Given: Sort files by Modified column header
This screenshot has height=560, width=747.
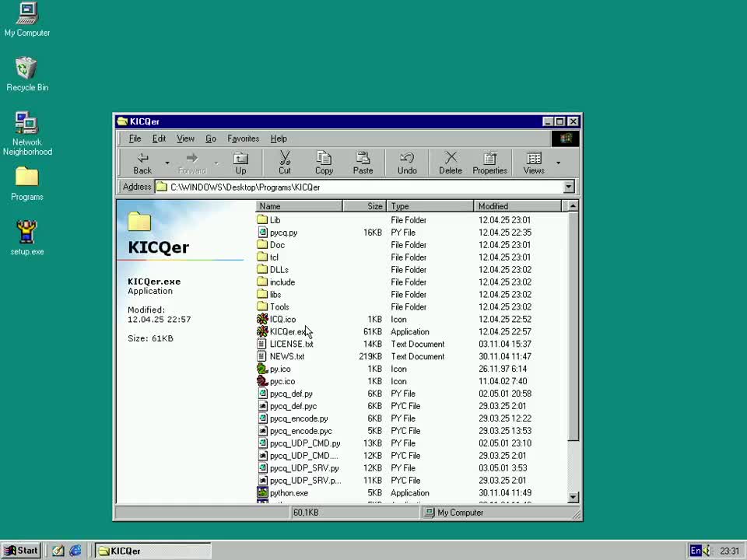Looking at the screenshot, I should coord(517,206).
